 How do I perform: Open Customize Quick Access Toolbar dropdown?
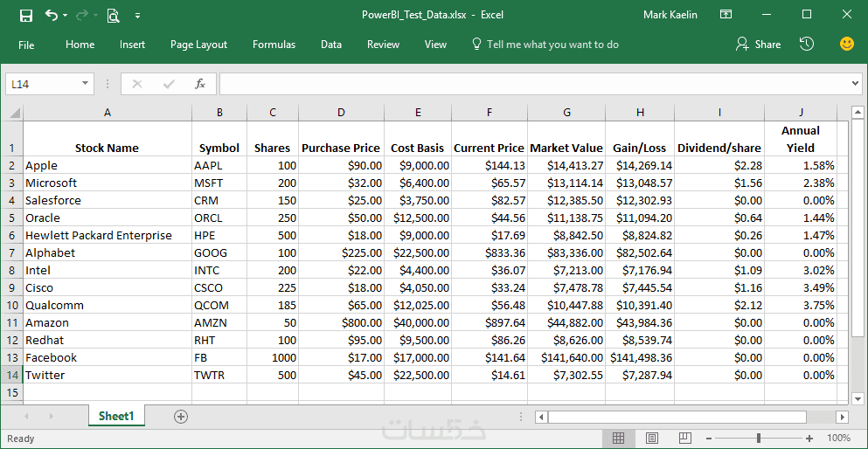pyautogui.click(x=138, y=15)
